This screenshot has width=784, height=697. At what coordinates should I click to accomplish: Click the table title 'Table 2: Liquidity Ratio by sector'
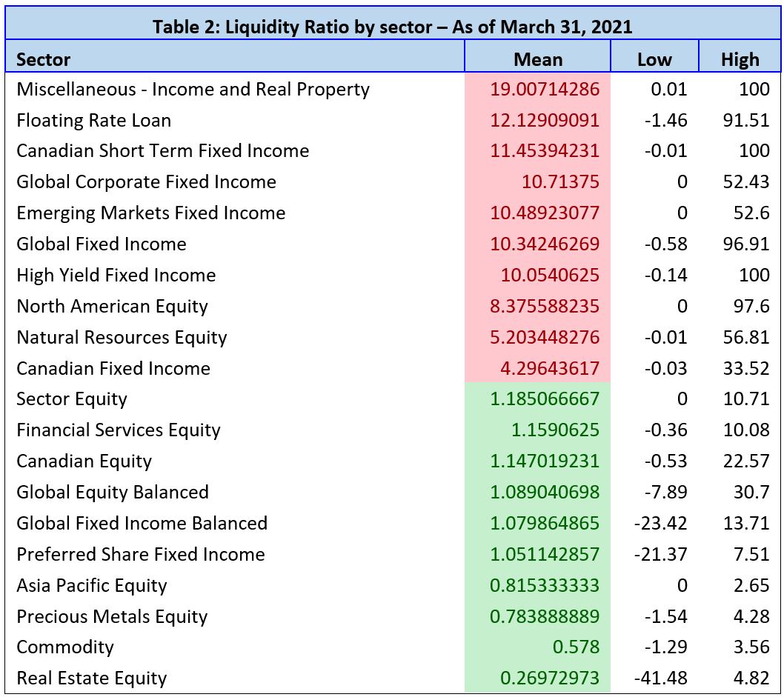(392, 27)
